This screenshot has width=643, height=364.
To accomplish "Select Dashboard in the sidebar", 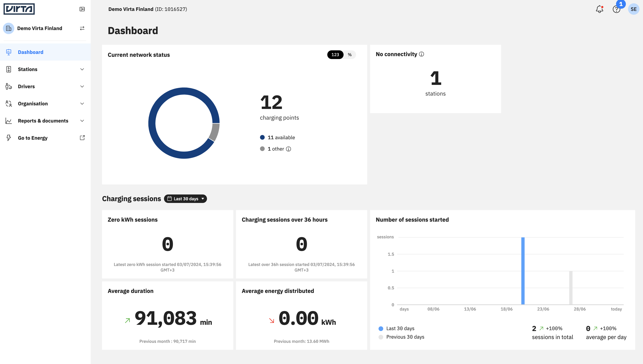I will coord(31,52).
